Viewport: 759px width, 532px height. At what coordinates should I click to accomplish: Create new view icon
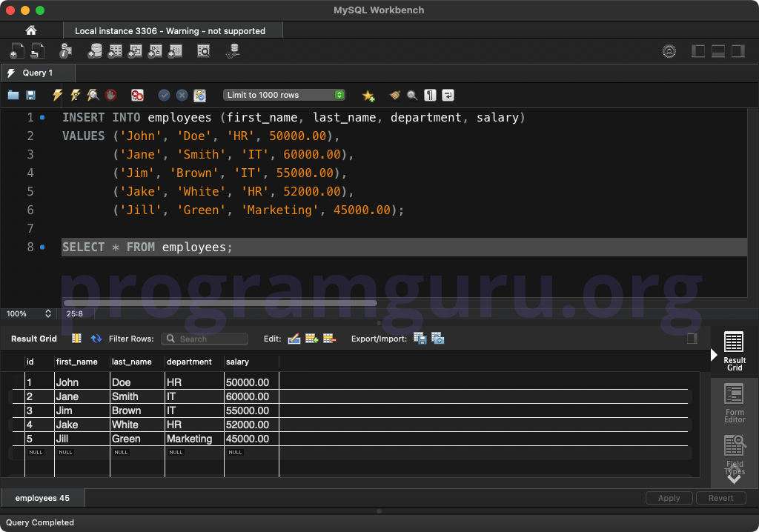point(135,51)
